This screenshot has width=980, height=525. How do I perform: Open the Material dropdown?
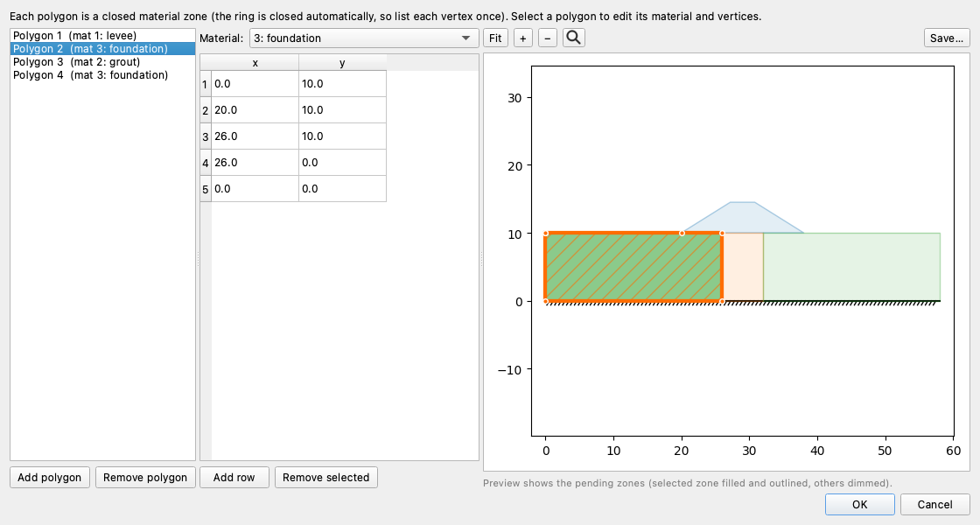point(364,38)
